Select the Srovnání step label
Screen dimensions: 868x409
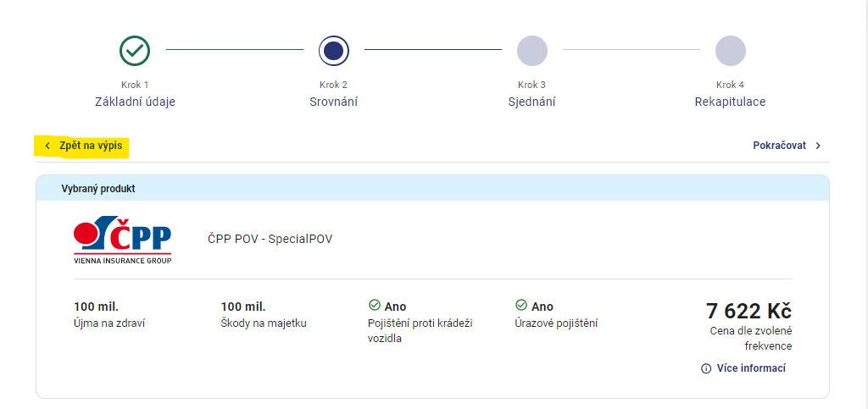click(333, 102)
